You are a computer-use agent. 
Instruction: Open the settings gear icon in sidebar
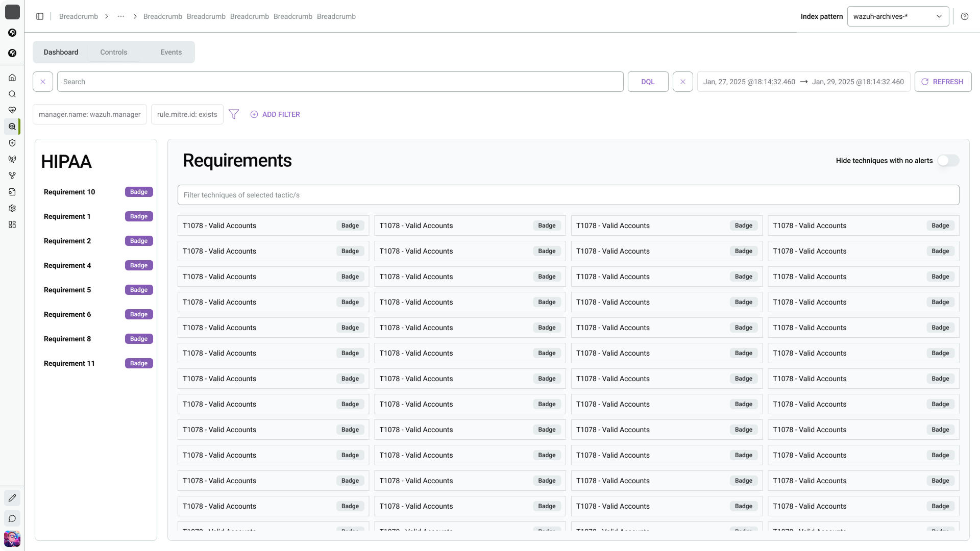(x=12, y=208)
